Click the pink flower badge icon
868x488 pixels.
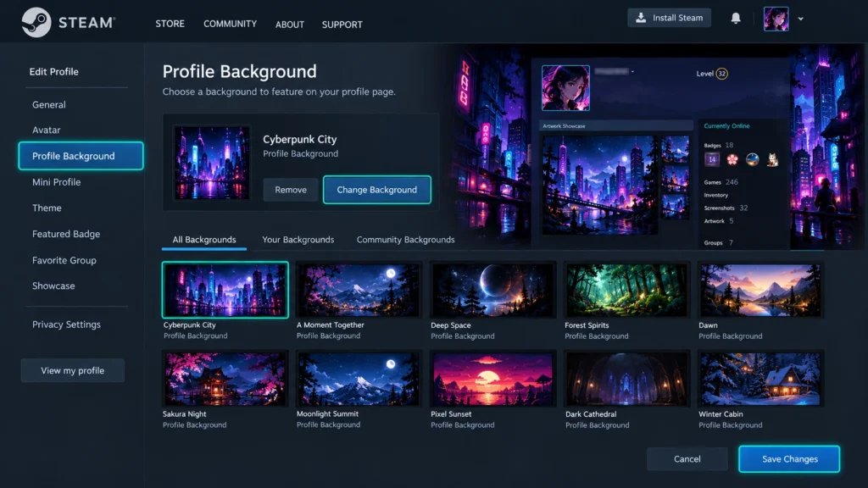[732, 160]
